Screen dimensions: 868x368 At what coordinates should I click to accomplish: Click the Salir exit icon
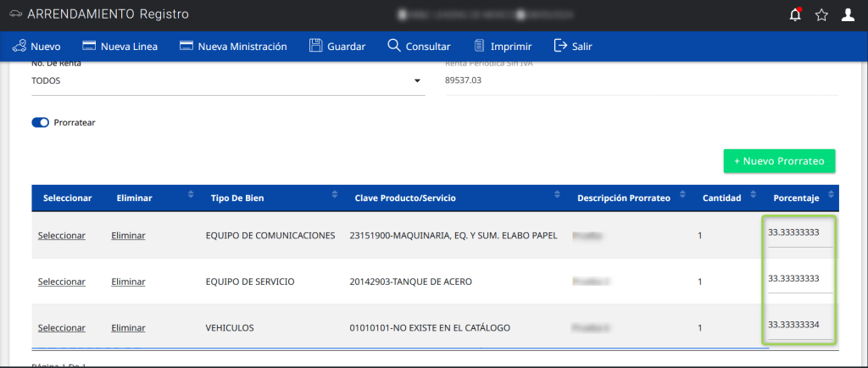[560, 46]
